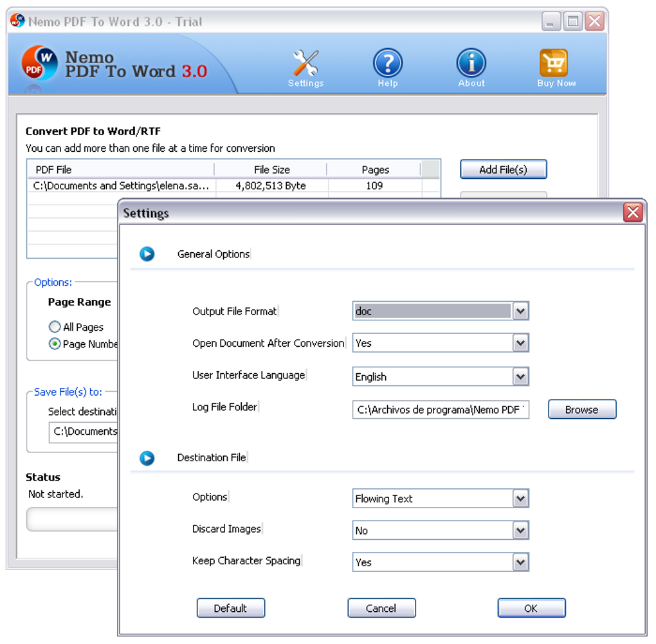Open the User Interface Language dropdown

tap(520, 376)
